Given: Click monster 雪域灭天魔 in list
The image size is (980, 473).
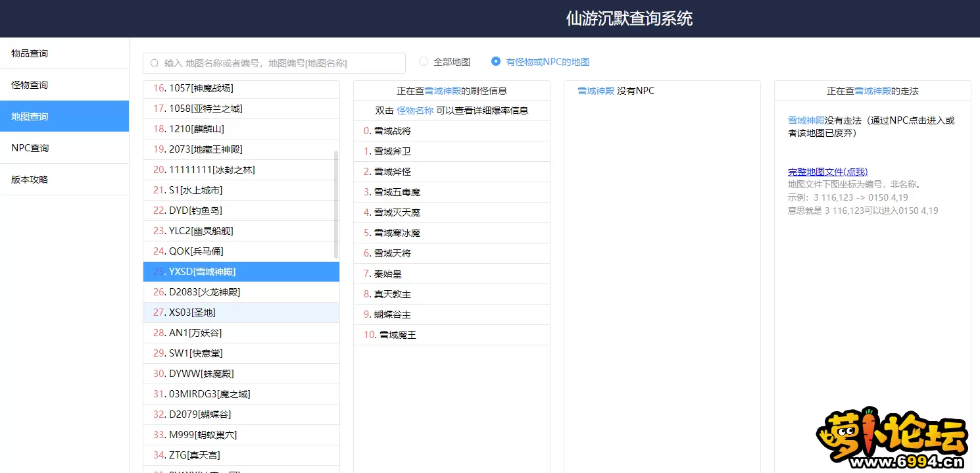Looking at the screenshot, I should coord(452,212).
